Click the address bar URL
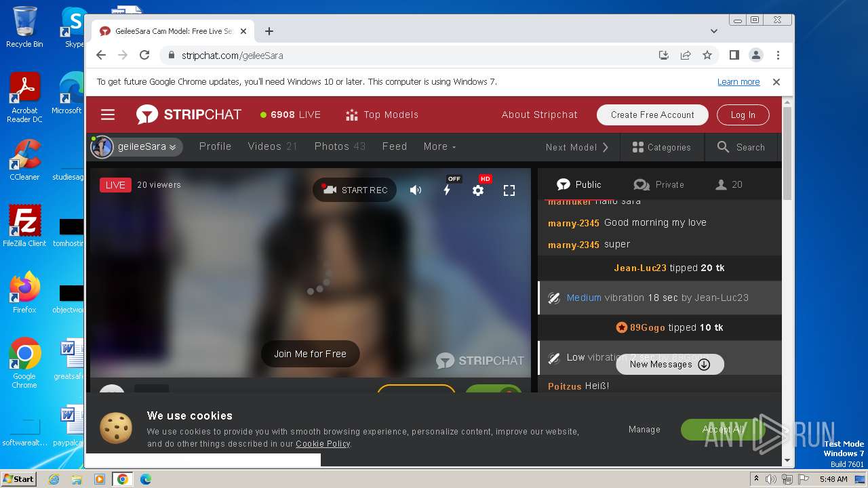Image resolution: width=868 pixels, height=488 pixels. 232,56
